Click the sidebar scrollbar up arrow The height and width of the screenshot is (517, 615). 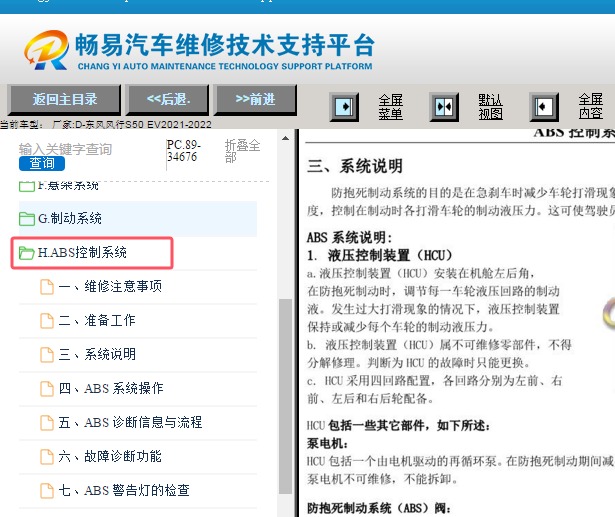(285, 138)
